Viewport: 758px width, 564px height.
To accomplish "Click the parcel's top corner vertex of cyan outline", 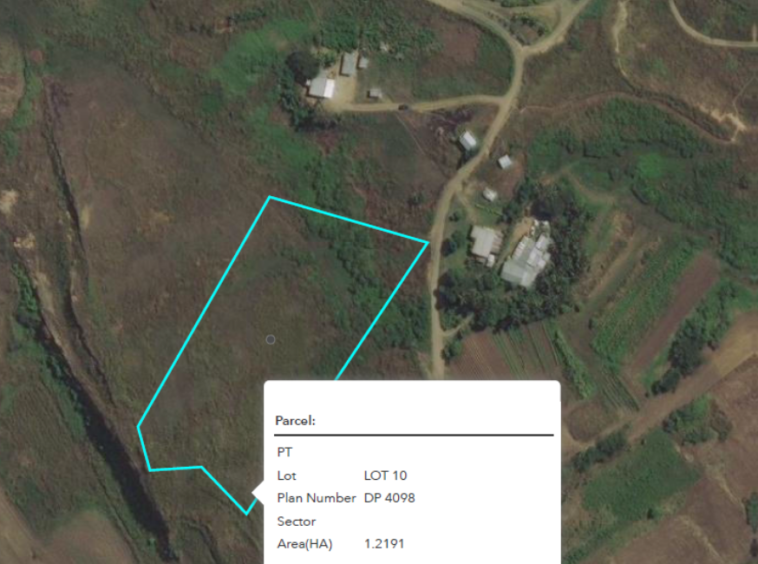I will (269, 197).
